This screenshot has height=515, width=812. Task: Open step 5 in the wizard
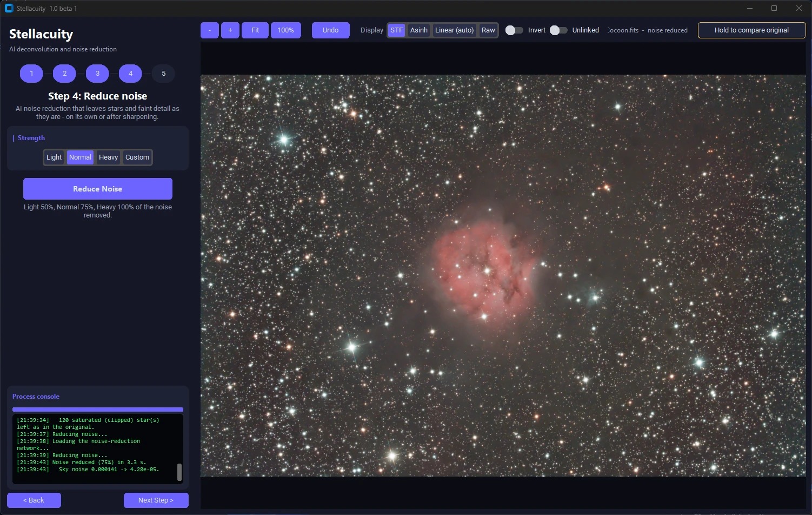coord(163,74)
